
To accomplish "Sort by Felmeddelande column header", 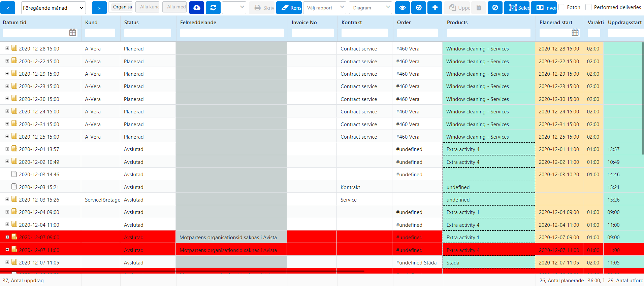I will 198,23.
